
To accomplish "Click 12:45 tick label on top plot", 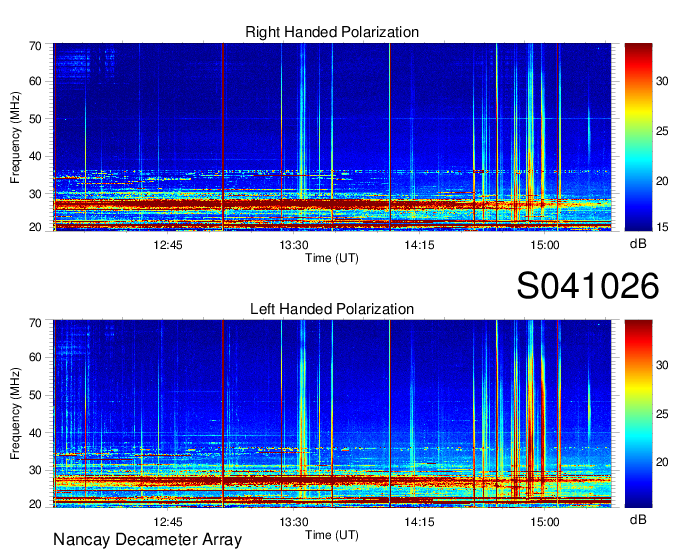I will click(x=168, y=245).
